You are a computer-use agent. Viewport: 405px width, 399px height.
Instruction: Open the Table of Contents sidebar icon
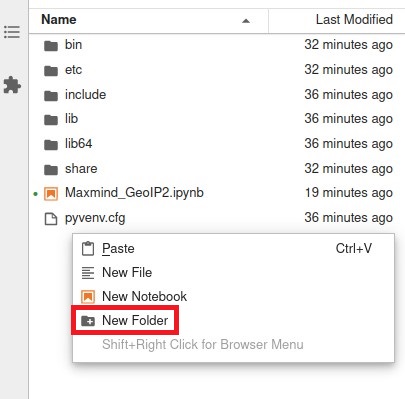(x=12, y=32)
